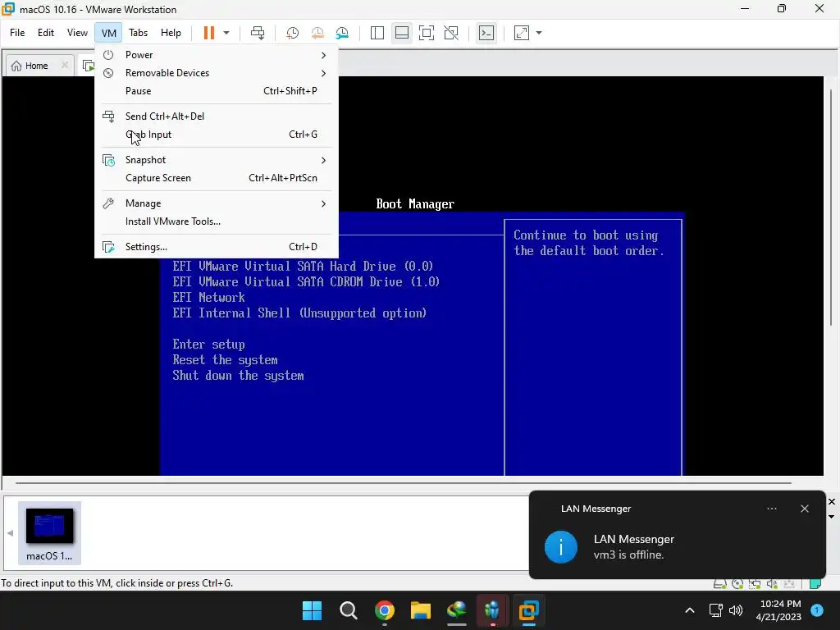The width and height of the screenshot is (840, 630).
Task: Open Windows taskbar Search
Action: click(348, 610)
